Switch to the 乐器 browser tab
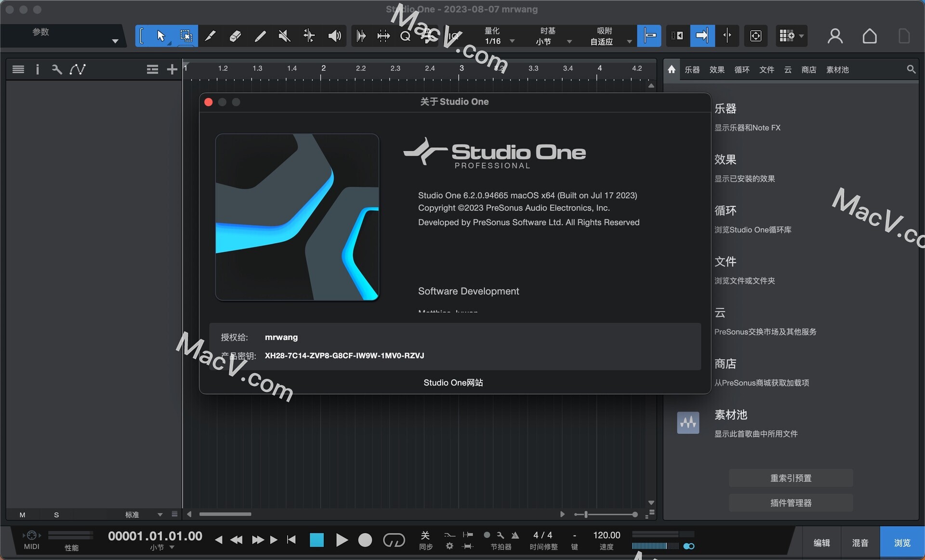This screenshot has height=560, width=925. coord(692,70)
